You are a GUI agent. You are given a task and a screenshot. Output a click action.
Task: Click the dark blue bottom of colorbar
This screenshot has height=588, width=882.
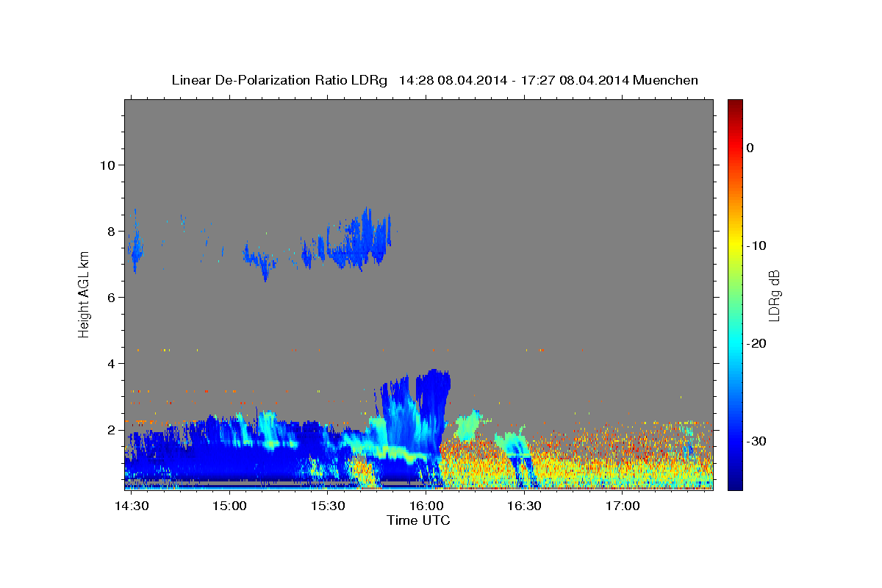click(x=735, y=484)
